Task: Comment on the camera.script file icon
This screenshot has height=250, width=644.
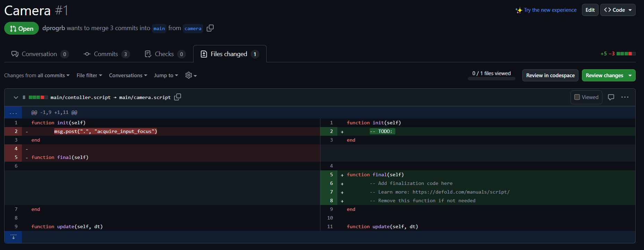Action: pyautogui.click(x=611, y=97)
